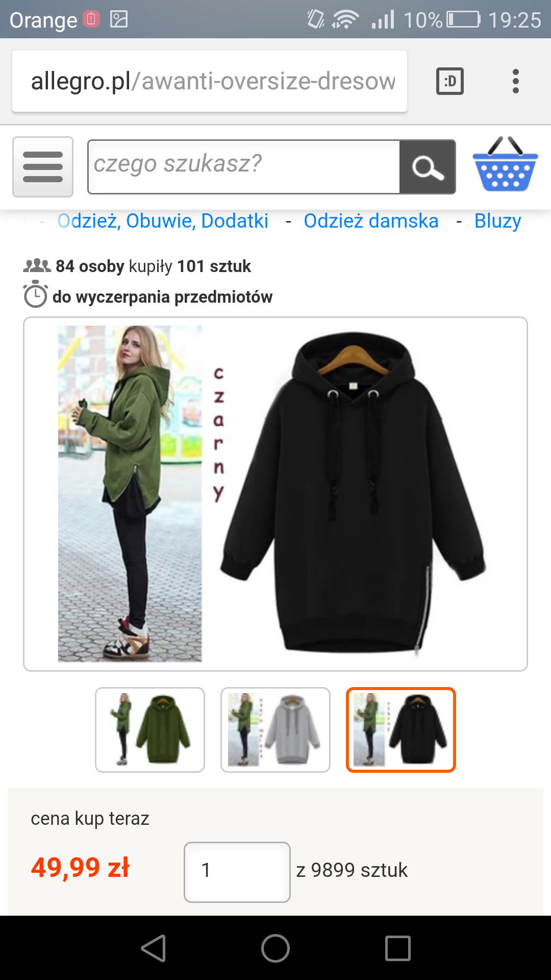Tap the main black hoodie product image
This screenshot has height=980, width=551.
point(275,494)
